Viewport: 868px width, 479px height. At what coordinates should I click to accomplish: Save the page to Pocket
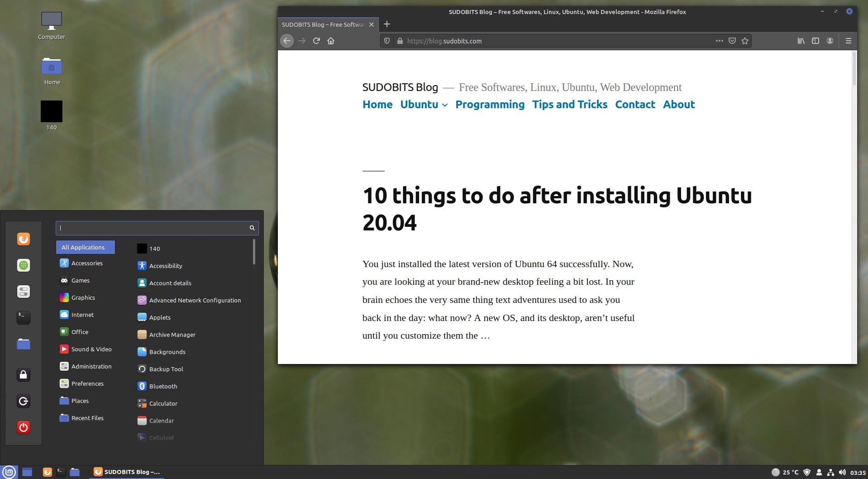point(731,41)
